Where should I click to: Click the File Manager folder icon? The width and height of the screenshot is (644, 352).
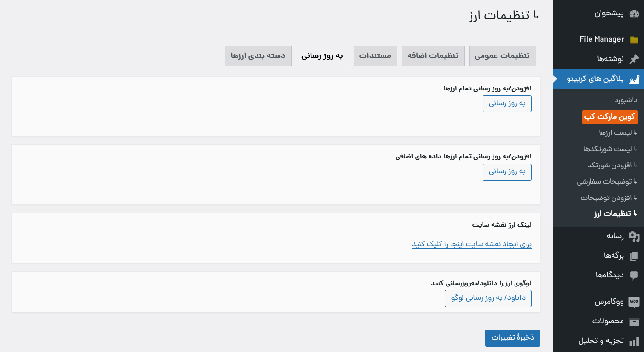click(634, 40)
